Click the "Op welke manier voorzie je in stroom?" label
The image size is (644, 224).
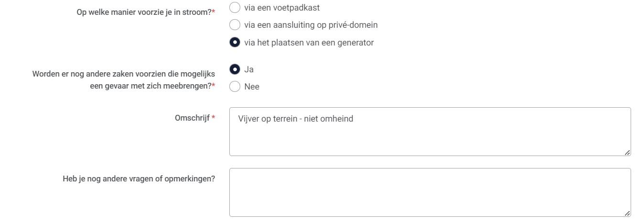click(143, 12)
